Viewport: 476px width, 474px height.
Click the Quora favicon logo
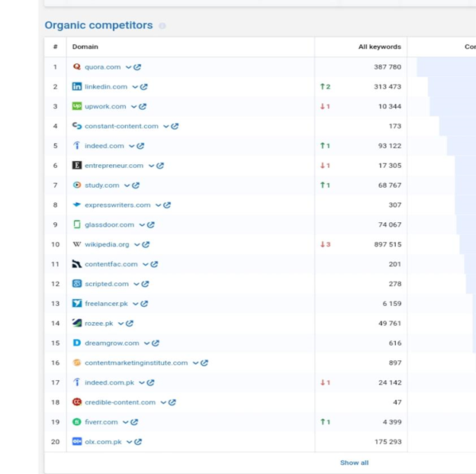click(x=77, y=66)
